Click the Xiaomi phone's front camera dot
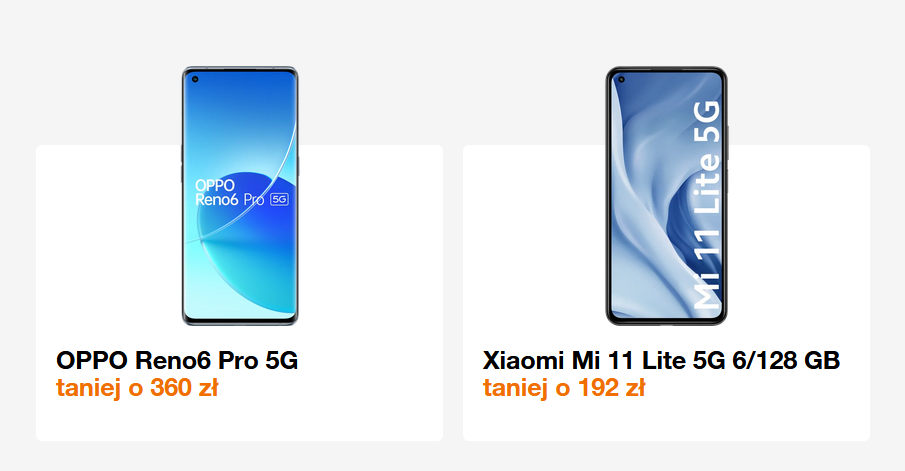The height and width of the screenshot is (471, 905). pyautogui.click(x=622, y=80)
